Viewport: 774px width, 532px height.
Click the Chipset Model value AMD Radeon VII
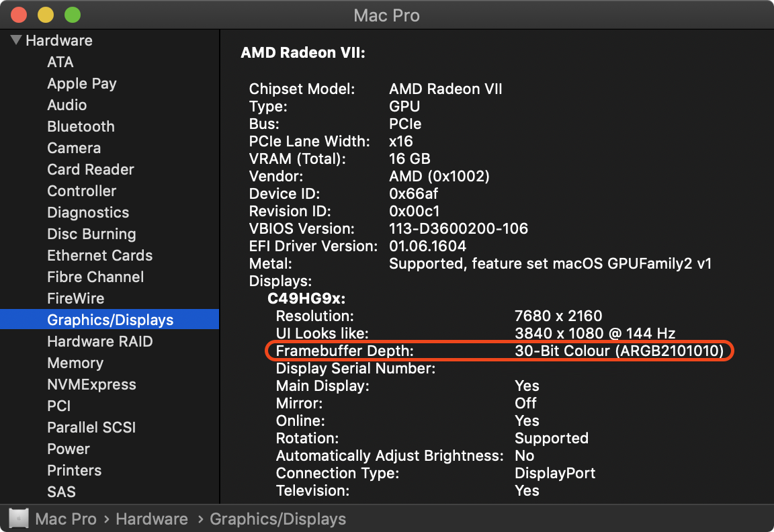(445, 89)
